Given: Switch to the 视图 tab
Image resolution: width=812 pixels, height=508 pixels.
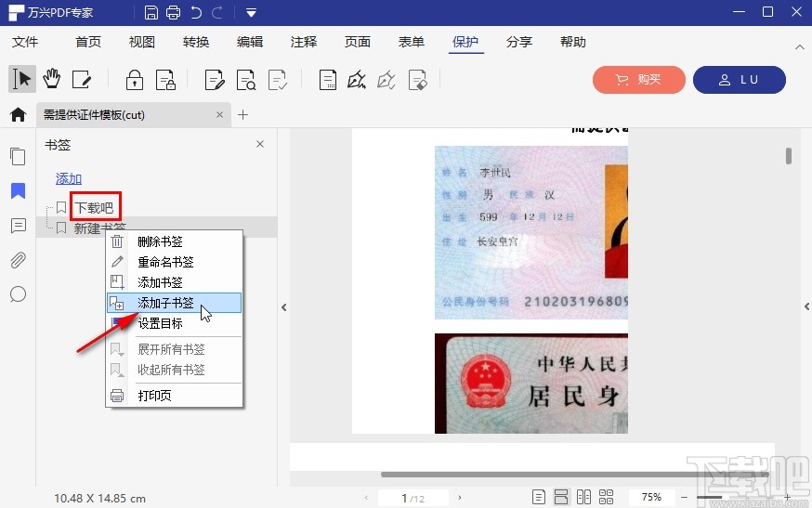Looking at the screenshot, I should click(142, 42).
